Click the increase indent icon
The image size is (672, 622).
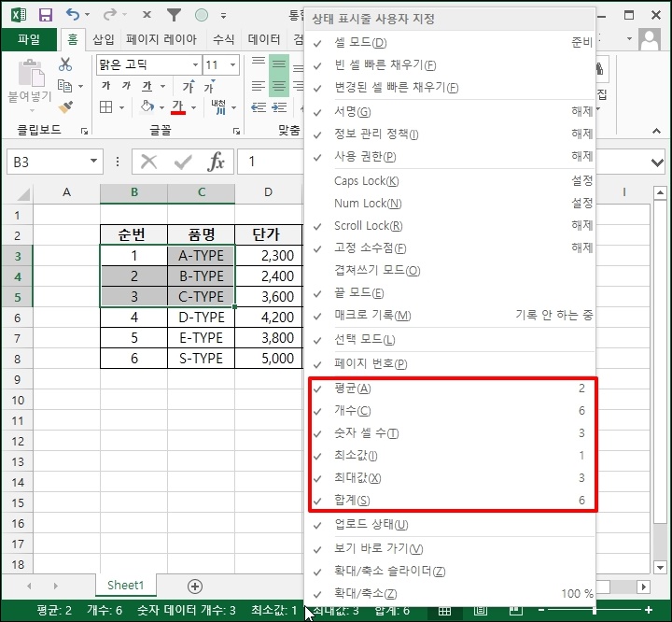pos(279,107)
